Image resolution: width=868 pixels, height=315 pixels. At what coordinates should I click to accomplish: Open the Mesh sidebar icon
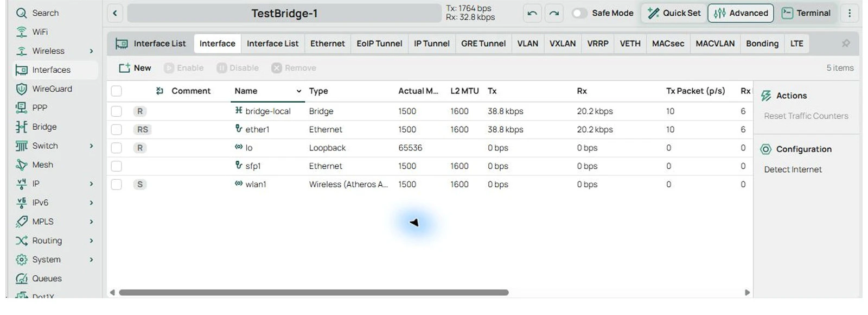[21, 165]
